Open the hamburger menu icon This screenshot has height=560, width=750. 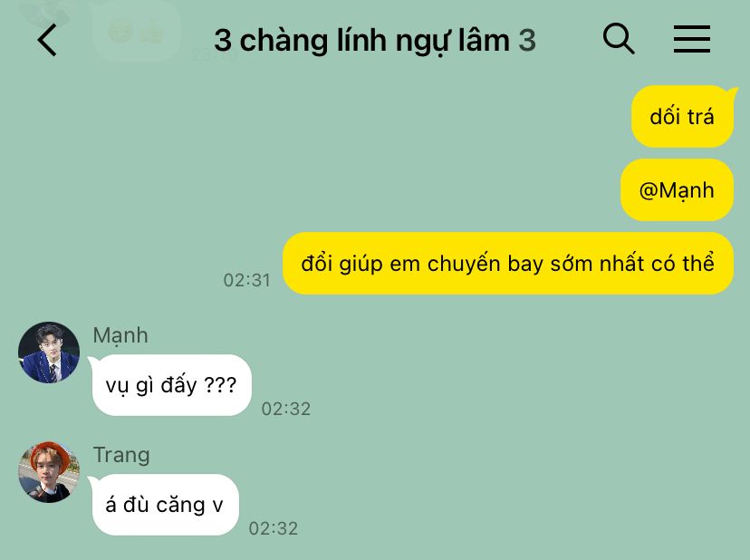(692, 39)
